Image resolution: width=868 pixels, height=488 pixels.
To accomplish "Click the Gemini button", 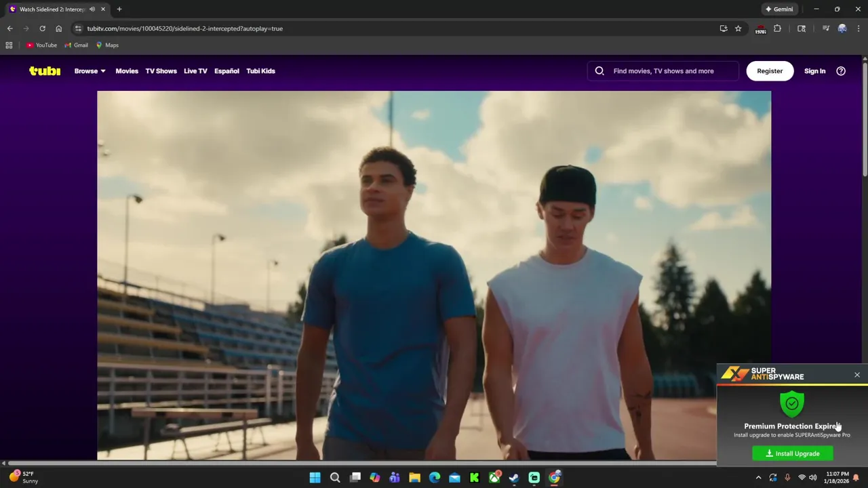I will pos(779,9).
